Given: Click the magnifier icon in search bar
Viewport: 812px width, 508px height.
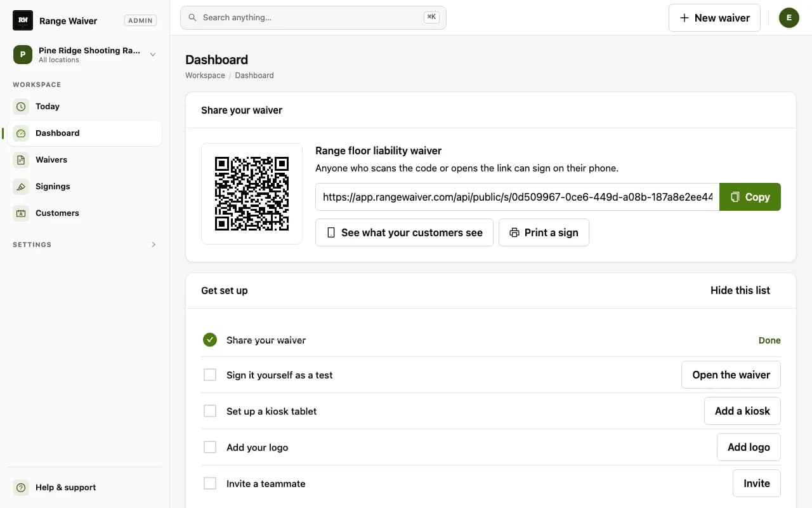Looking at the screenshot, I should click(x=192, y=18).
